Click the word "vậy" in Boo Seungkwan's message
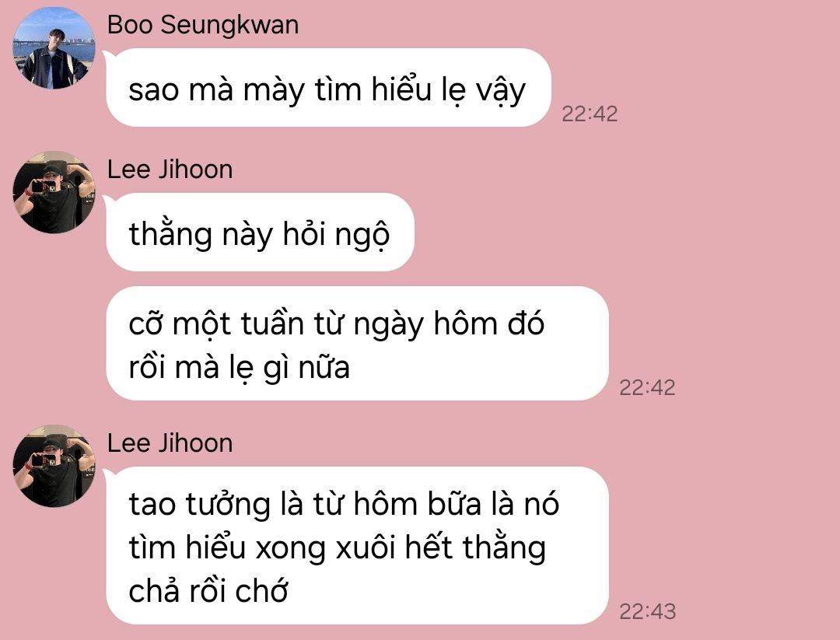This screenshot has height=640, width=840. (x=501, y=90)
